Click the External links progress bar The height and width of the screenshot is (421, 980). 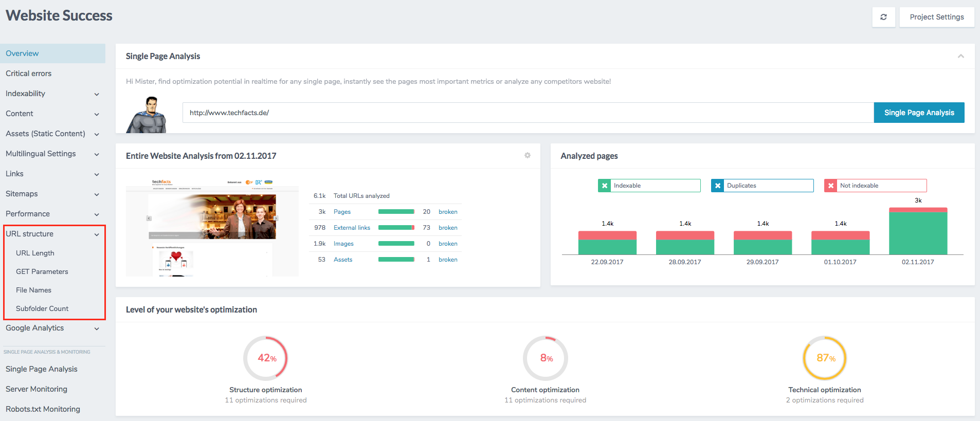396,228
